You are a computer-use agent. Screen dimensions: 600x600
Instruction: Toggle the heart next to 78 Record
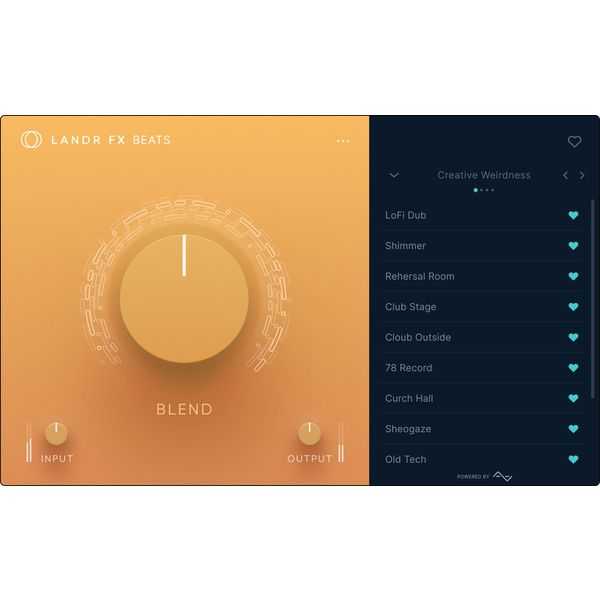(573, 368)
